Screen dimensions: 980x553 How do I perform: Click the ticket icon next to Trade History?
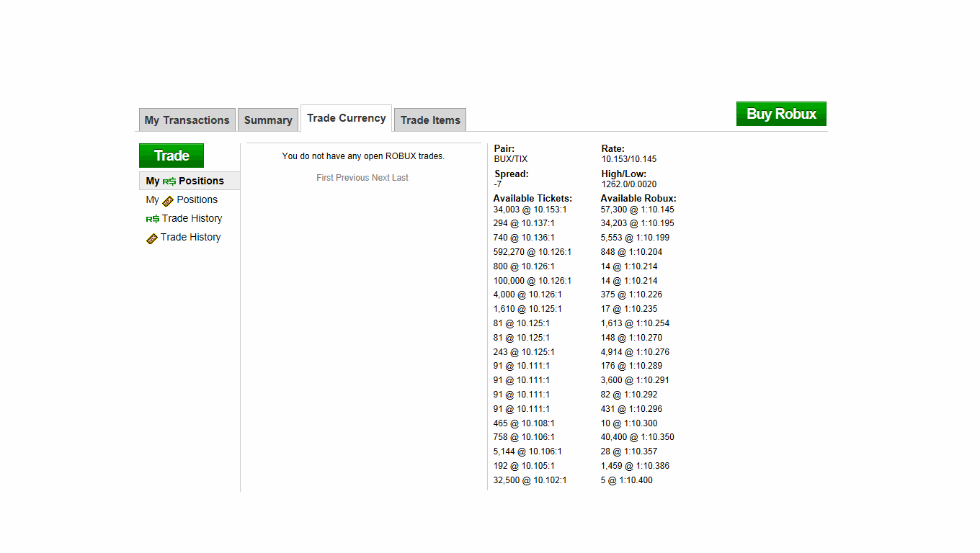(x=152, y=238)
